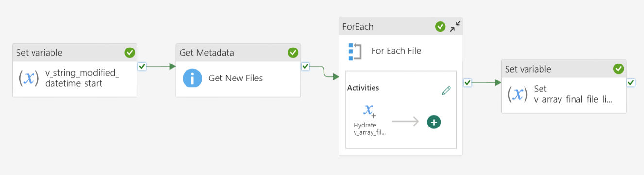
Task: Select the ForEach title text
Action: point(358,27)
